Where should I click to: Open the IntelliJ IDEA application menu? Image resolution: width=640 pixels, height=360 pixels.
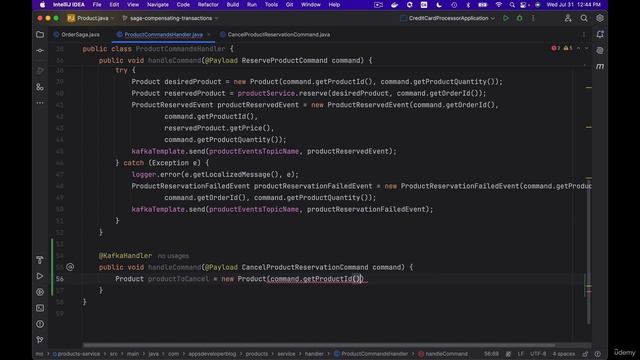(x=69, y=5)
